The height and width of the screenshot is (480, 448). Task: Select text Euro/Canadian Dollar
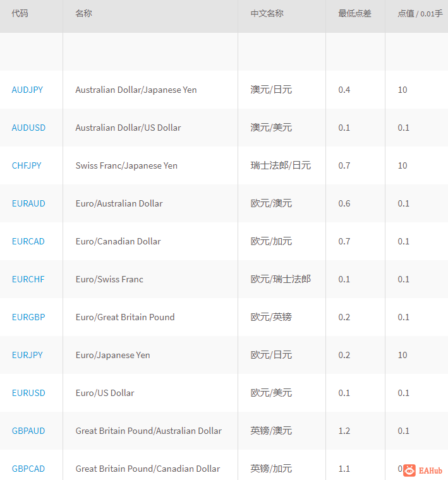click(118, 241)
